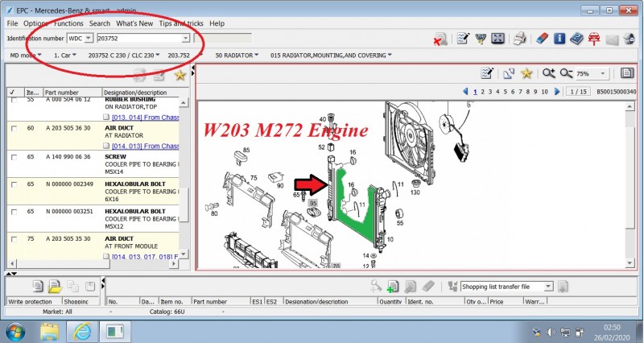Viewport: 644px width, 343px height.
Task: Open the Tips and tricks menu
Action: 181,23
